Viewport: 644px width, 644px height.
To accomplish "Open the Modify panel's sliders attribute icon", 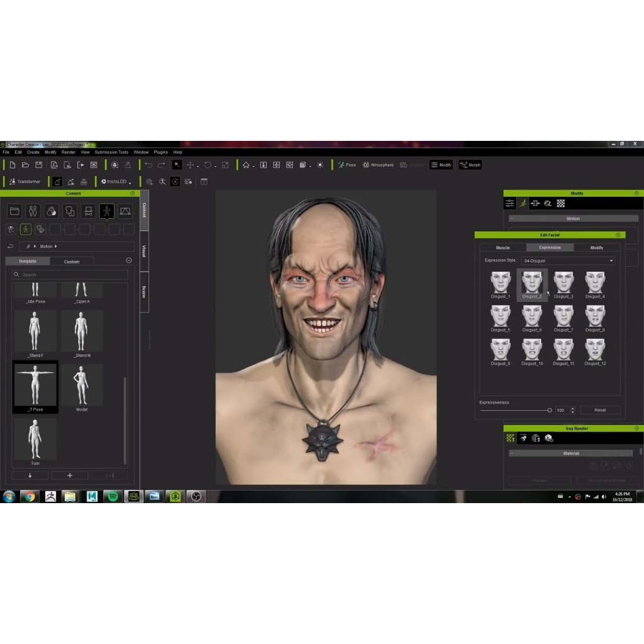I will point(509,203).
